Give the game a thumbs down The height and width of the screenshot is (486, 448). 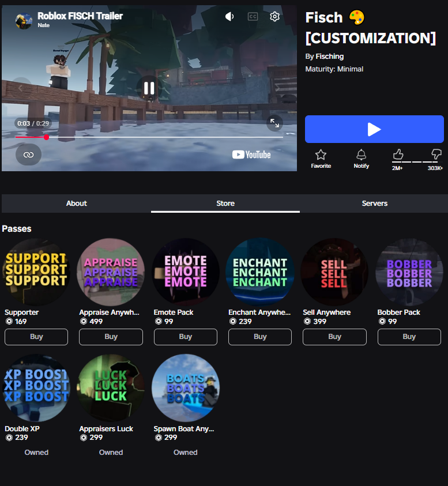coord(436,154)
